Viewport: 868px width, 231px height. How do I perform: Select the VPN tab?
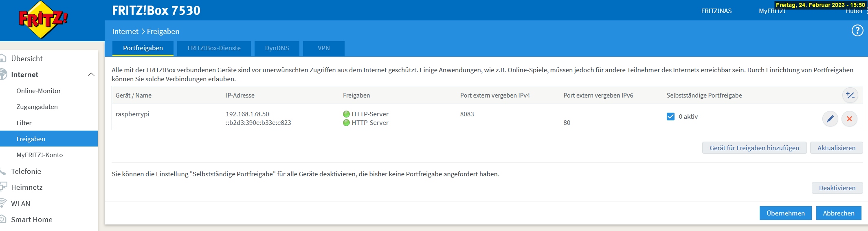pyautogui.click(x=324, y=48)
